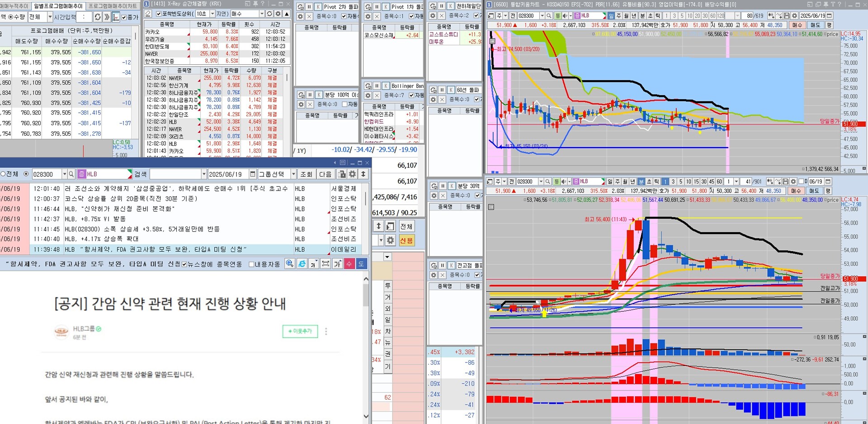The height and width of the screenshot is (424, 868).
Task: Open the gear settings in X-Ray 순간체결량 window
Action: 278,14
